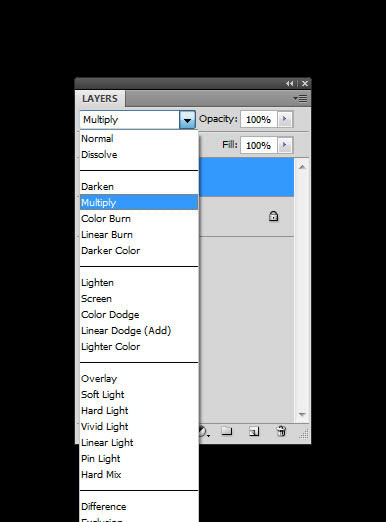Delete the layer with the trash icon
The width and height of the screenshot is (386, 522).
[281, 431]
